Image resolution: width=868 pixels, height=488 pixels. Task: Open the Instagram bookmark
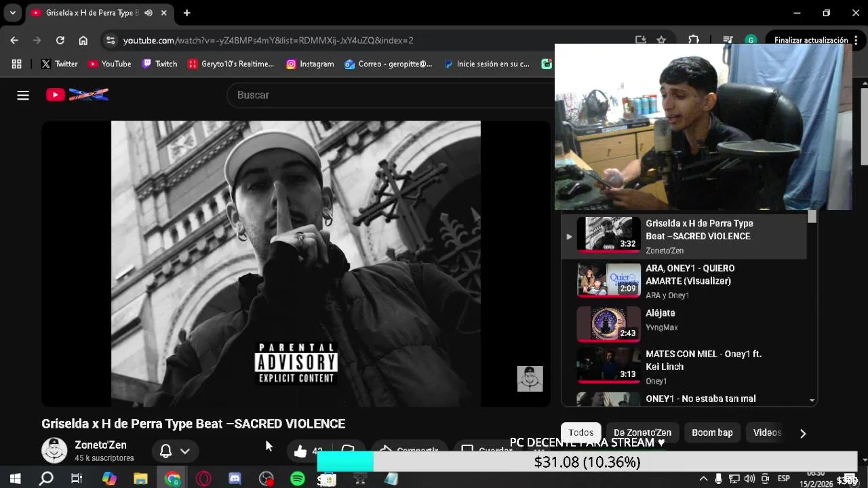click(310, 64)
